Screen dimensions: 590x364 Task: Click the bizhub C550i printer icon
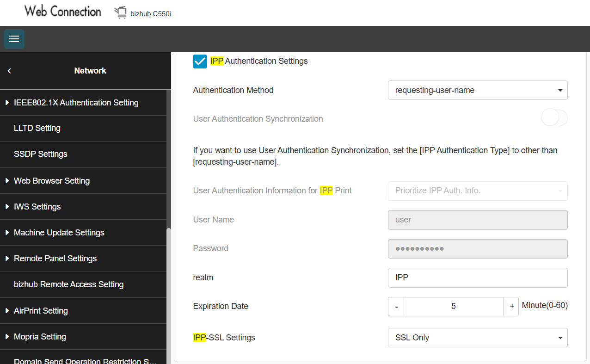click(120, 13)
